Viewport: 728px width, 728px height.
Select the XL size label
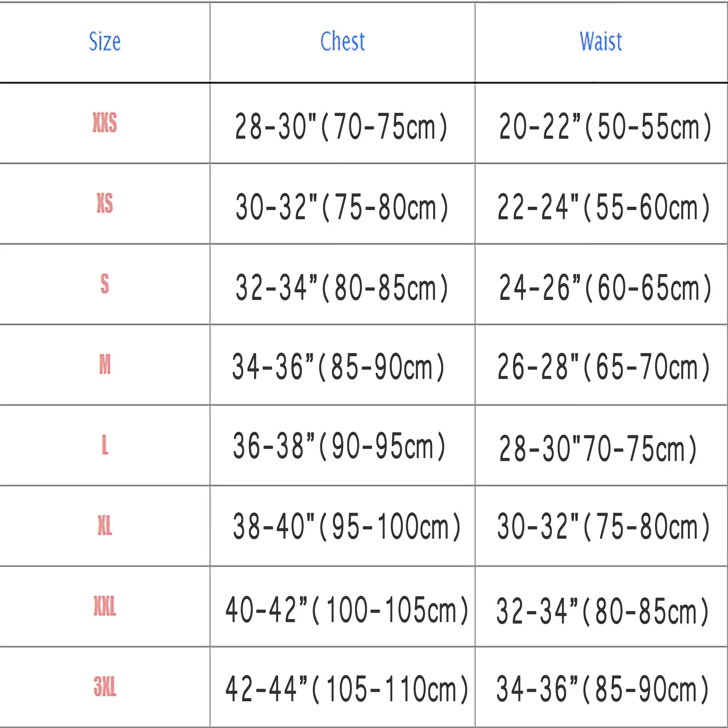105,526
